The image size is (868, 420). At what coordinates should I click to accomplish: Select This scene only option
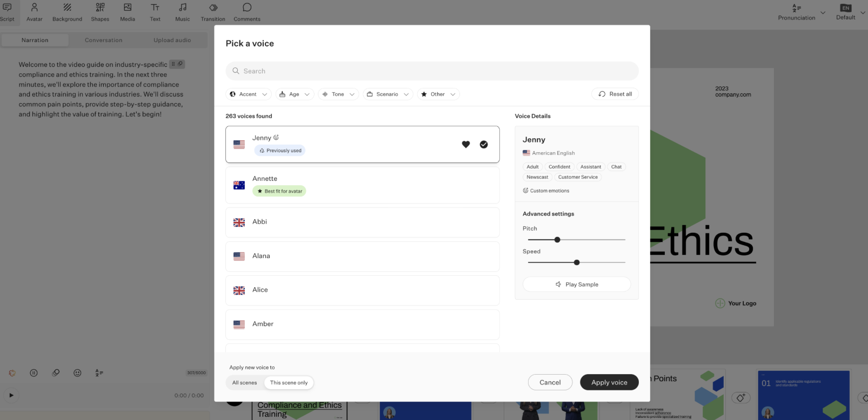(x=289, y=383)
